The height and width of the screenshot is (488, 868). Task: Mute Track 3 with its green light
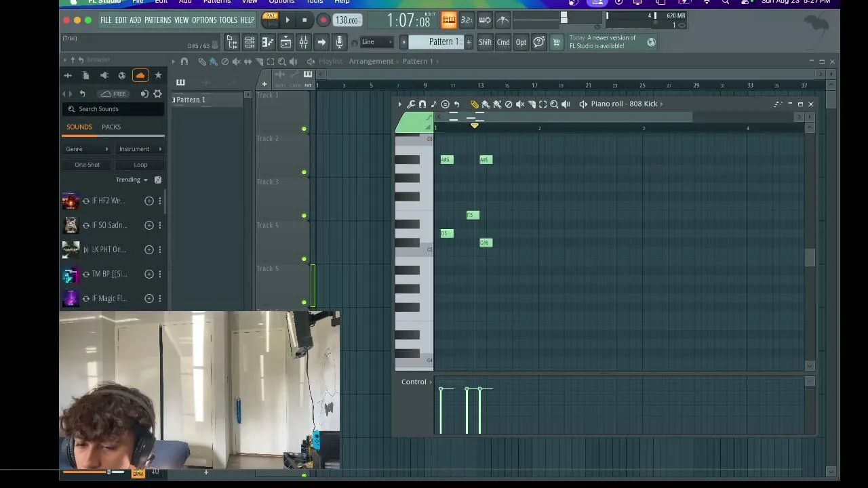point(304,216)
